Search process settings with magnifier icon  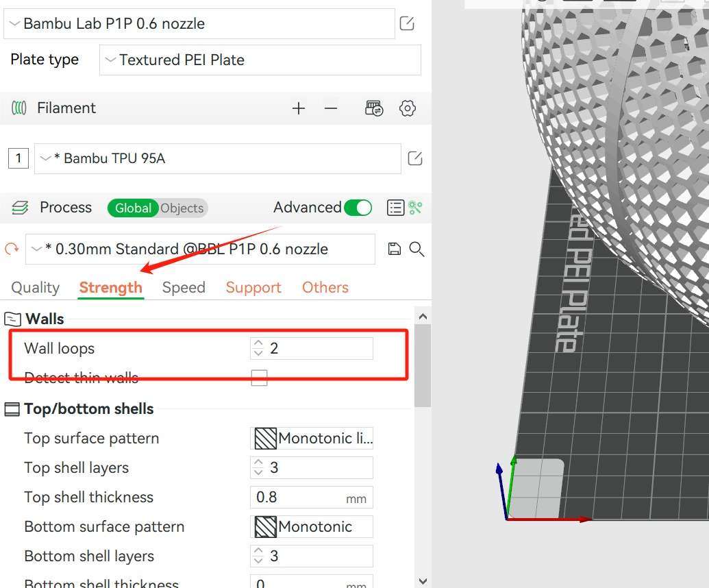416,249
